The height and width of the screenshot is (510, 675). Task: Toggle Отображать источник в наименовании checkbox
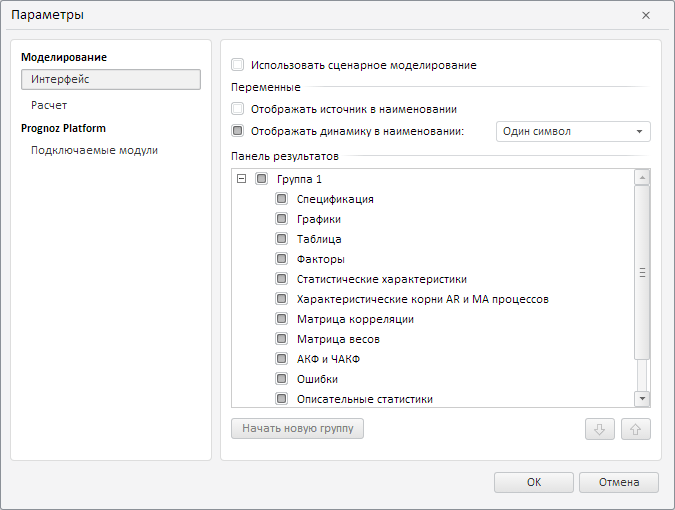tap(238, 109)
